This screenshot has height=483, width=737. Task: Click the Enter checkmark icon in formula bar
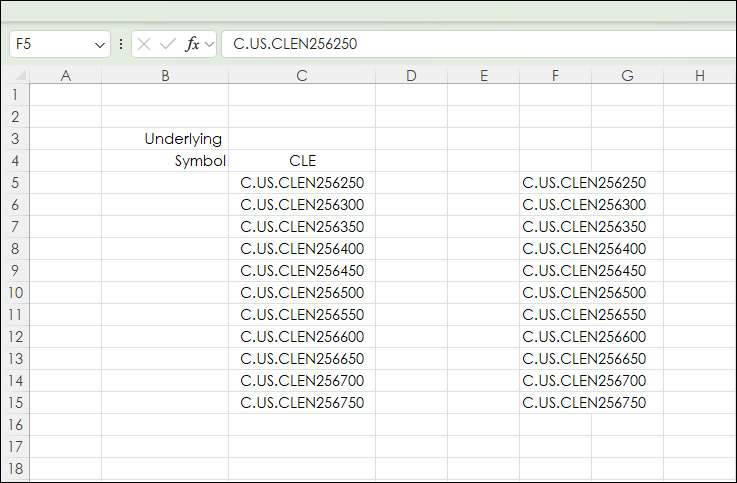point(167,44)
